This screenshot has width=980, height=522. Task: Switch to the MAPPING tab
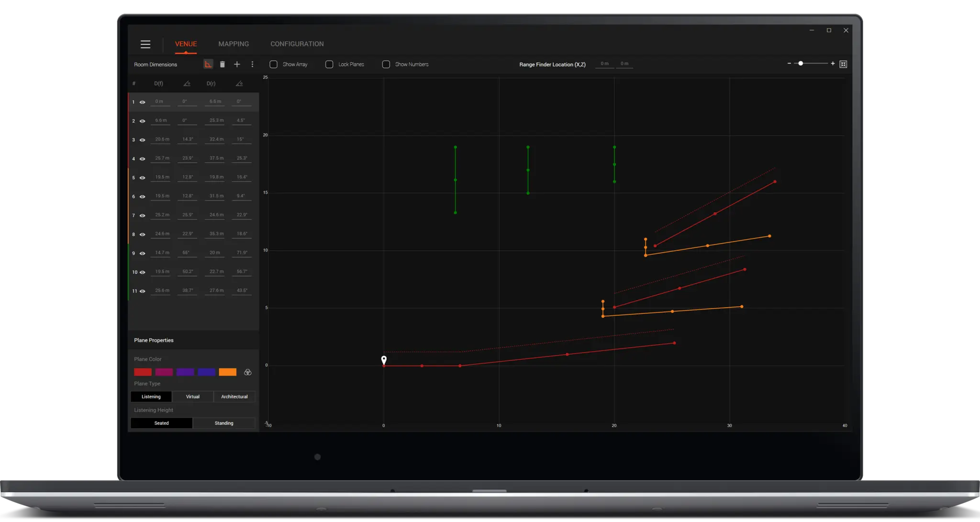233,44
